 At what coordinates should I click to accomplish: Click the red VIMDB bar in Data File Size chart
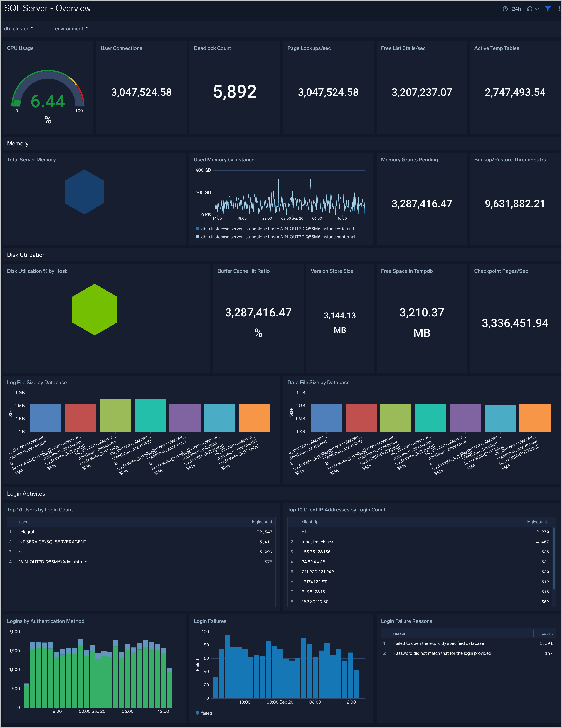[x=361, y=418]
